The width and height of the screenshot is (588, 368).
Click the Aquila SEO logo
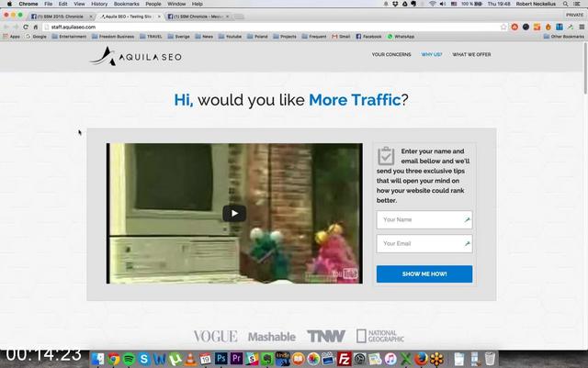(136, 56)
